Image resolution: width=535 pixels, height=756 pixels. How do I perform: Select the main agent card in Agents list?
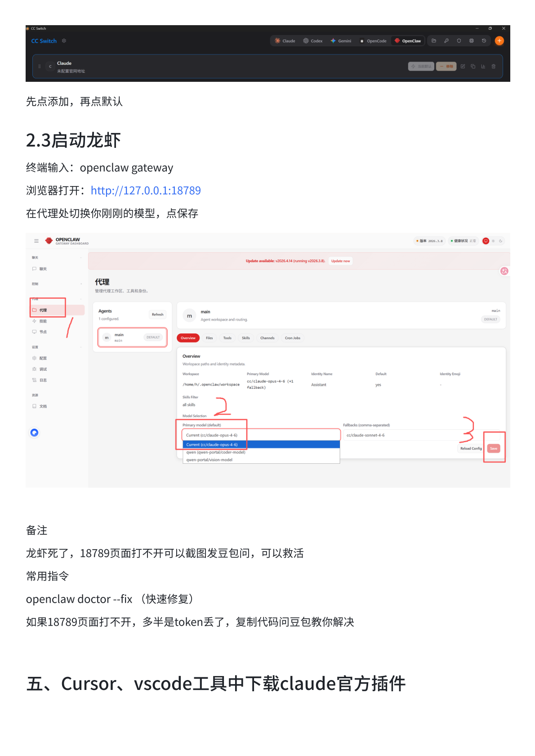(x=133, y=338)
